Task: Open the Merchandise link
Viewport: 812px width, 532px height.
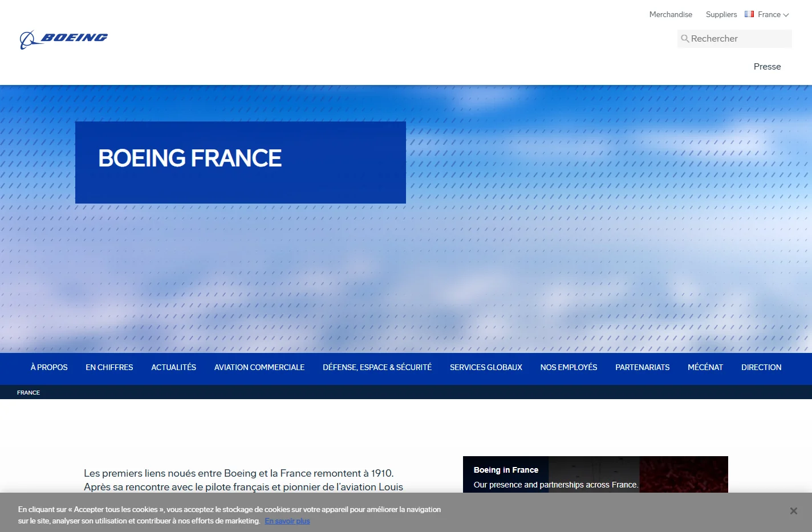Action: point(671,15)
